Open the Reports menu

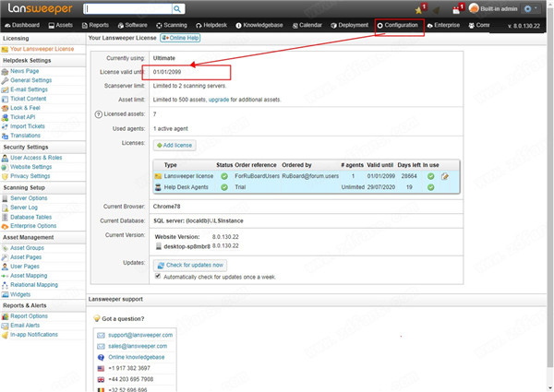click(x=95, y=25)
